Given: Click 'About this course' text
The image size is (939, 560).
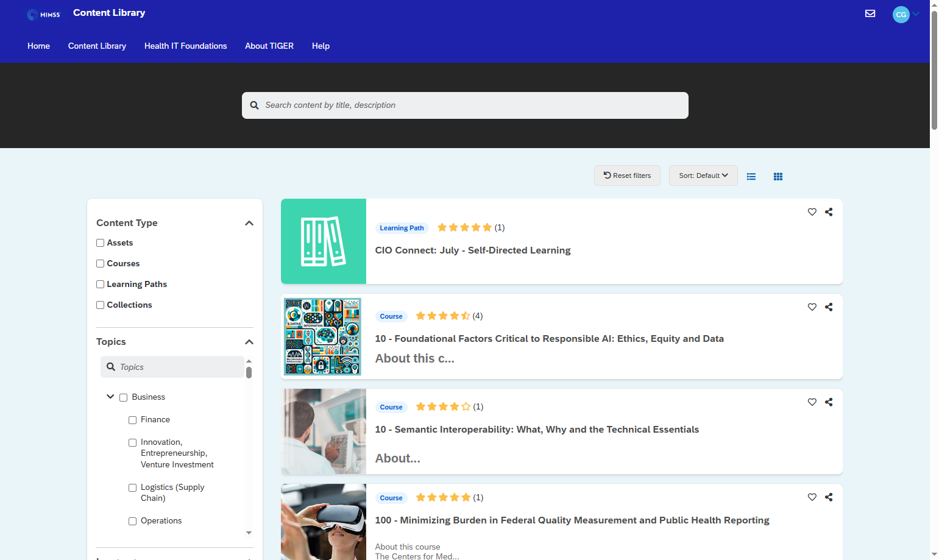Looking at the screenshot, I should pos(408,547).
